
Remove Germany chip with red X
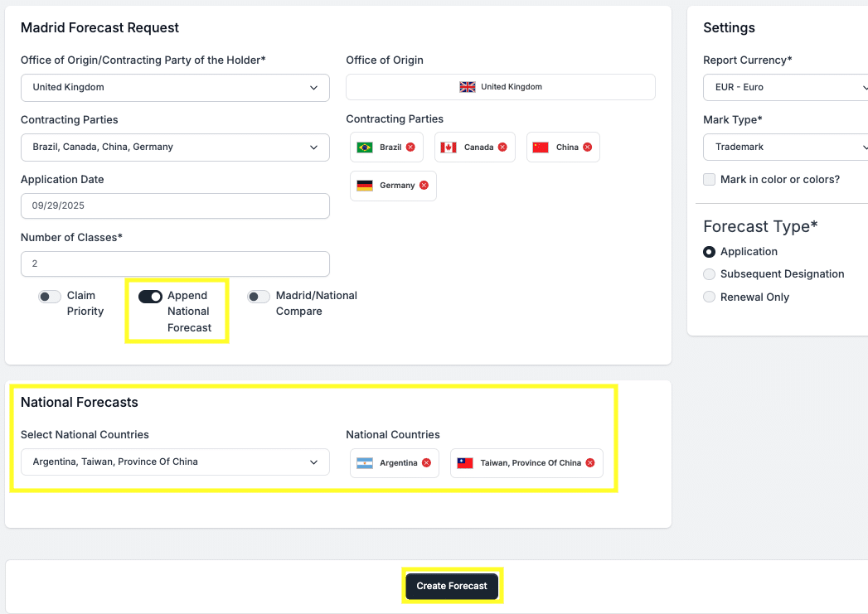[x=424, y=186]
